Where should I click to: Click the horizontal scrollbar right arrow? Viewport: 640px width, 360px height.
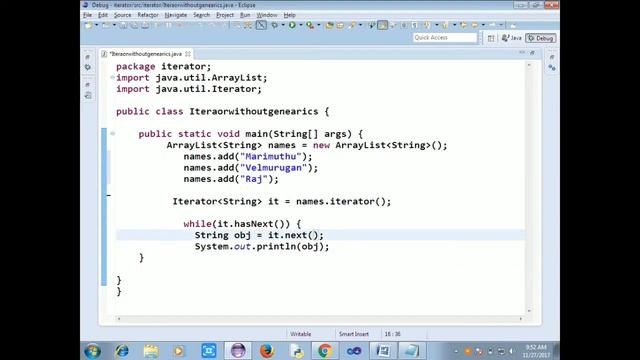click(x=520, y=319)
